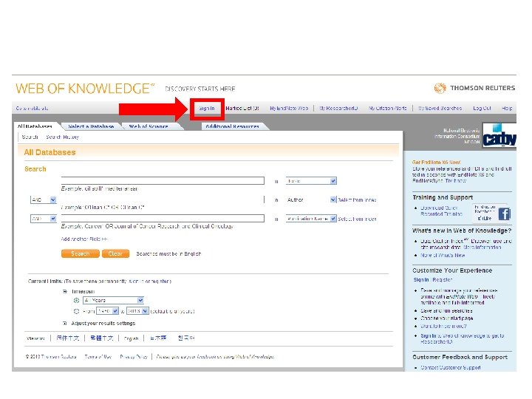This screenshot has height=399, width=532.
Task: Click Add Another Field link
Action: click(x=84, y=239)
